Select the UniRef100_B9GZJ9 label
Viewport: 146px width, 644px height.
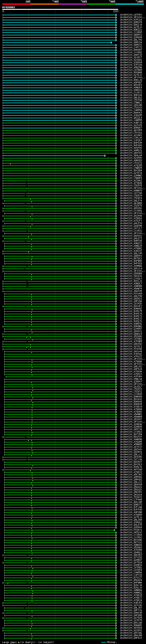click(131, 25)
